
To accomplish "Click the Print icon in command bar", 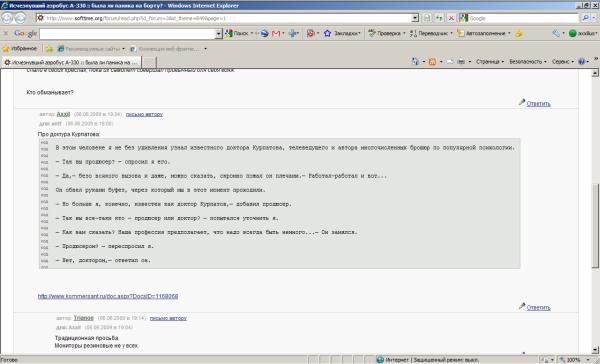I will tap(461, 61).
